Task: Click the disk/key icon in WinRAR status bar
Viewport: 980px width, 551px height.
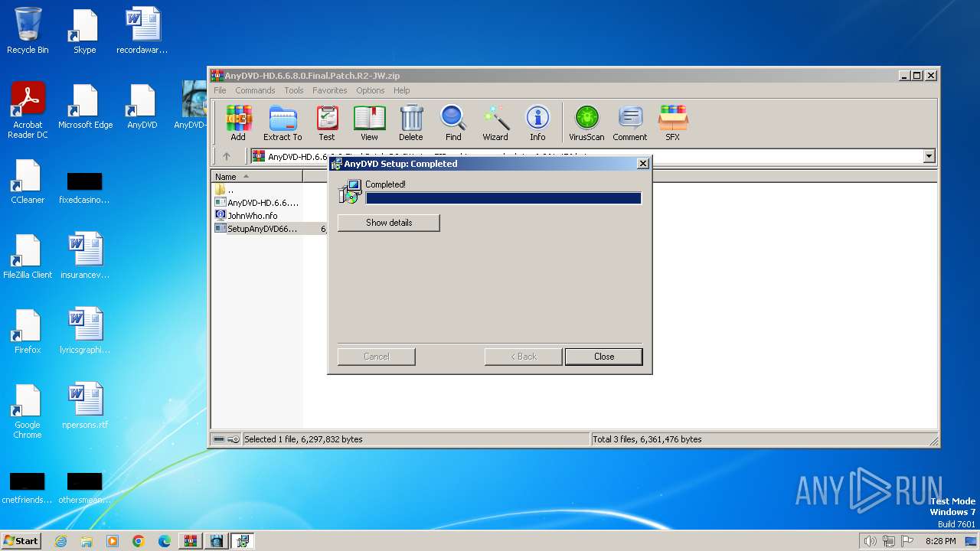Action: (x=226, y=439)
